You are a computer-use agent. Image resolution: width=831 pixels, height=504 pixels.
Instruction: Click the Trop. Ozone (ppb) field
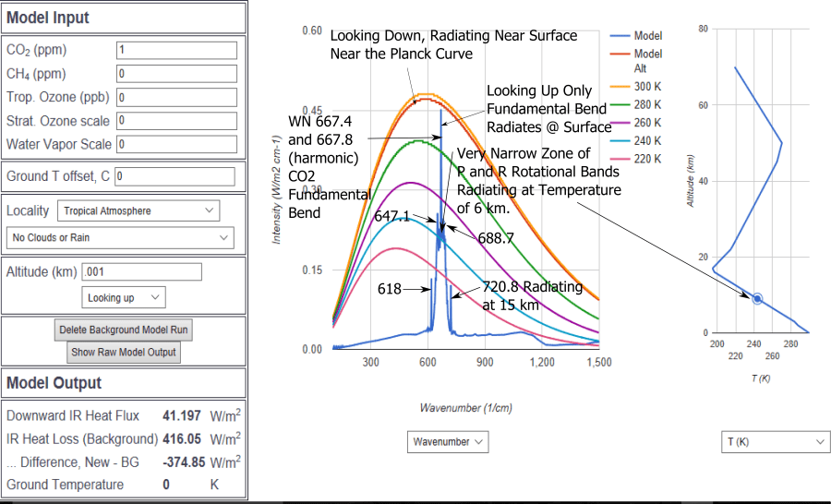pos(176,97)
